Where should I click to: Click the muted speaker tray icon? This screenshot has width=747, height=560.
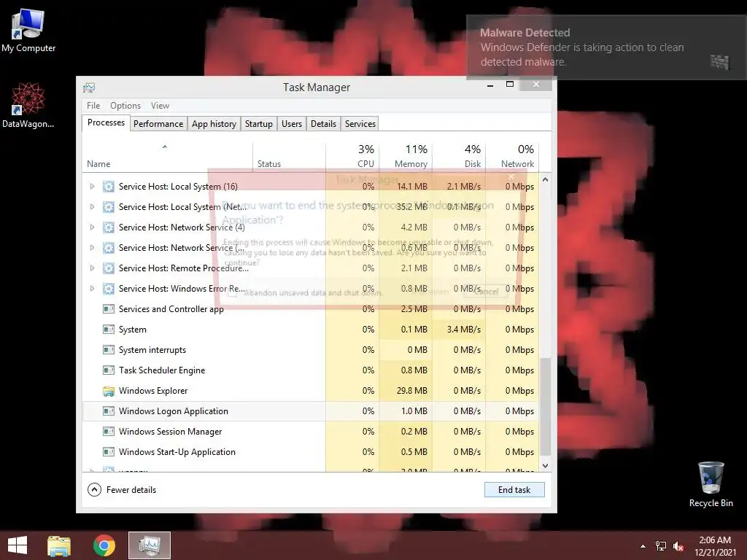[678, 546]
